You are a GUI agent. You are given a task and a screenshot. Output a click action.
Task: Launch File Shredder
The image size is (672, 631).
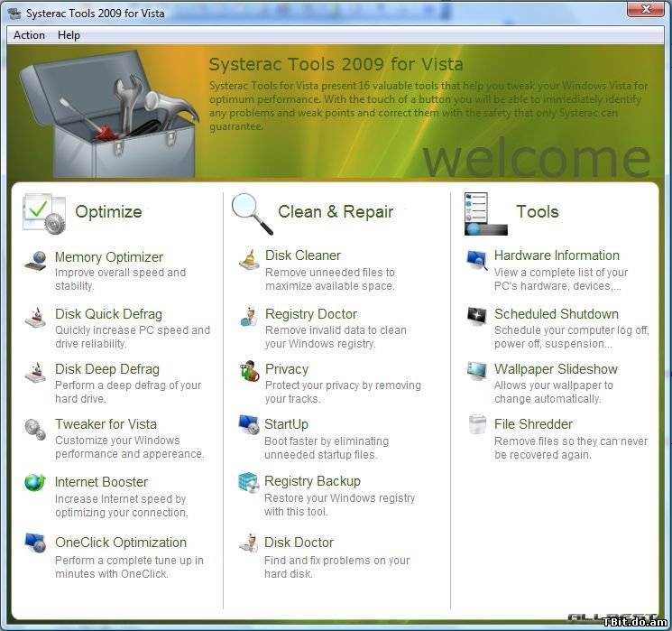point(533,423)
